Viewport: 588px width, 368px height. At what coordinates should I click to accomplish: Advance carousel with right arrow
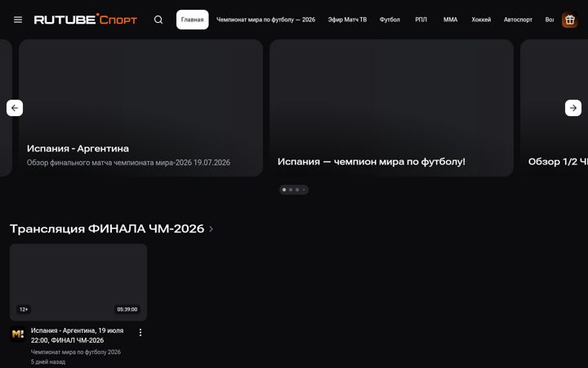tap(573, 108)
